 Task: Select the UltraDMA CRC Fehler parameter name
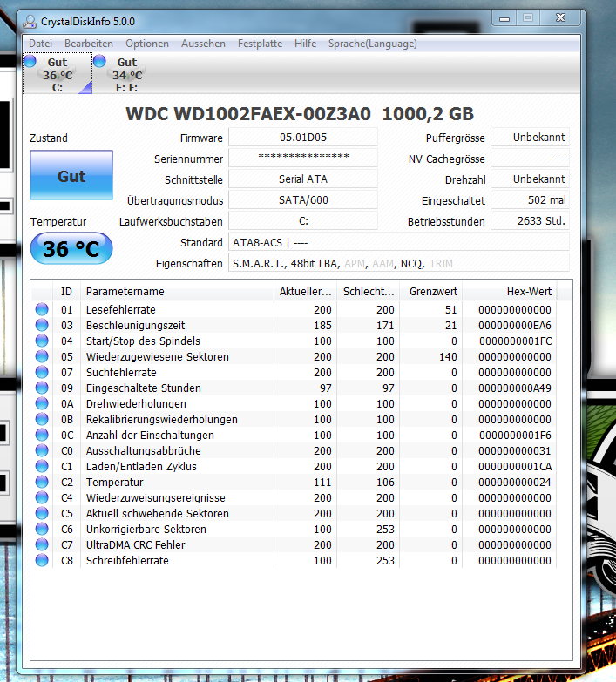click(x=135, y=544)
